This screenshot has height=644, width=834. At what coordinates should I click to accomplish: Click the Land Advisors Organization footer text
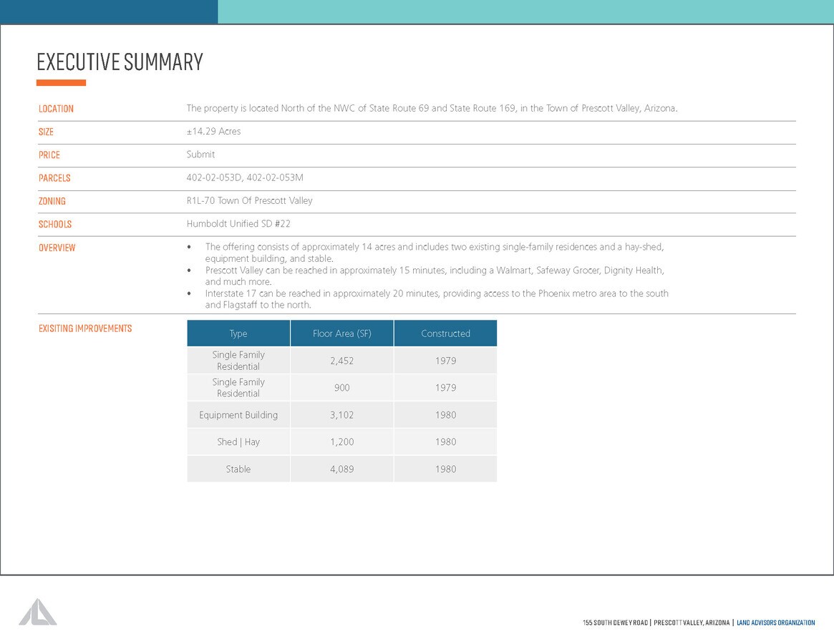pyautogui.click(x=775, y=623)
